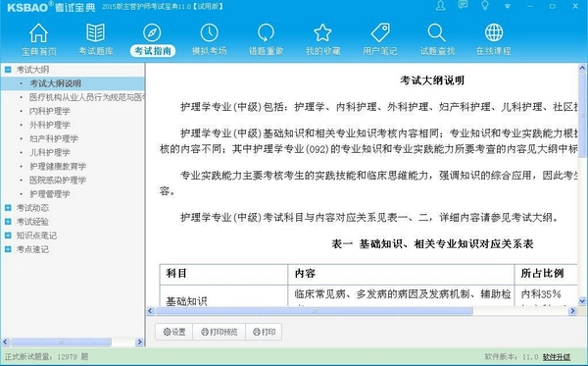Open the 用户笔记 tag icon

380,32
